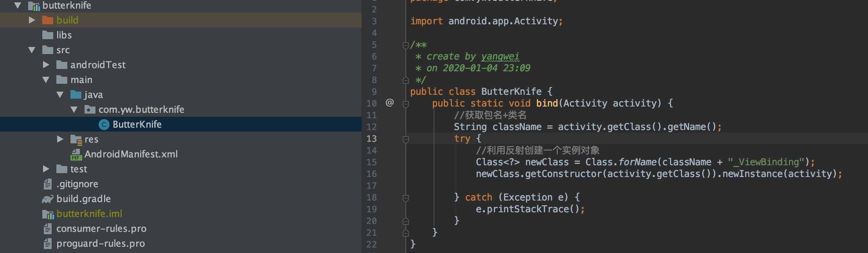The height and width of the screenshot is (253, 868).
Task: Click the test folder icon
Action: [62, 169]
